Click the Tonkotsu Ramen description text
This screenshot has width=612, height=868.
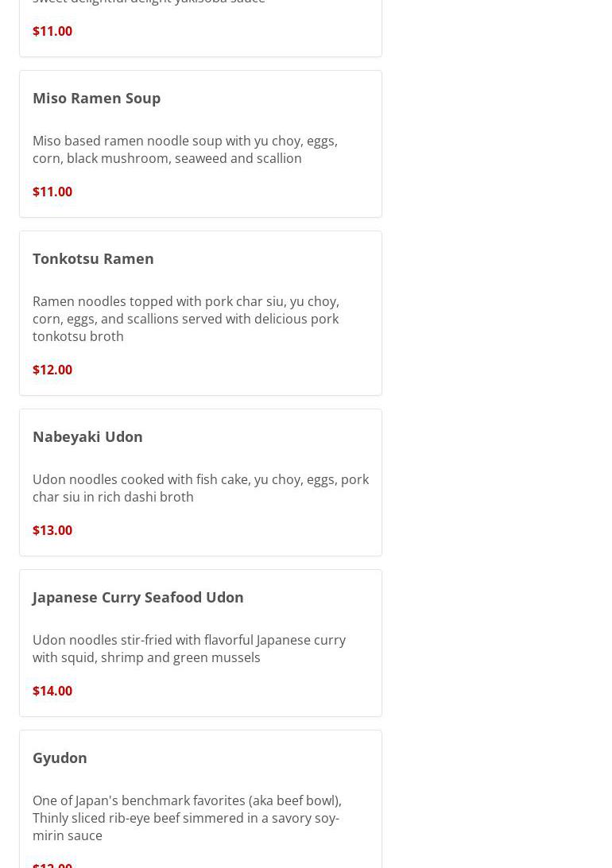185,319
